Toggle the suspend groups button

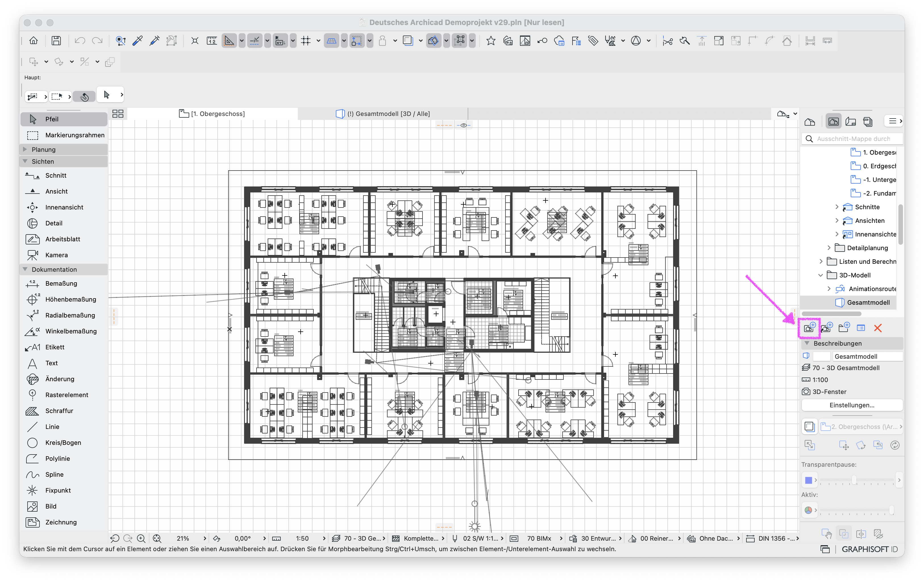click(459, 41)
